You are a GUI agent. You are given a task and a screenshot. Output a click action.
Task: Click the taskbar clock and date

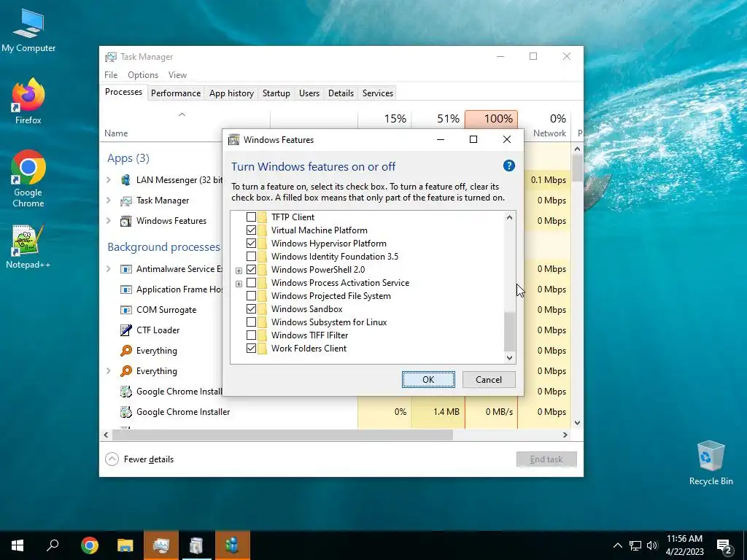click(x=684, y=545)
